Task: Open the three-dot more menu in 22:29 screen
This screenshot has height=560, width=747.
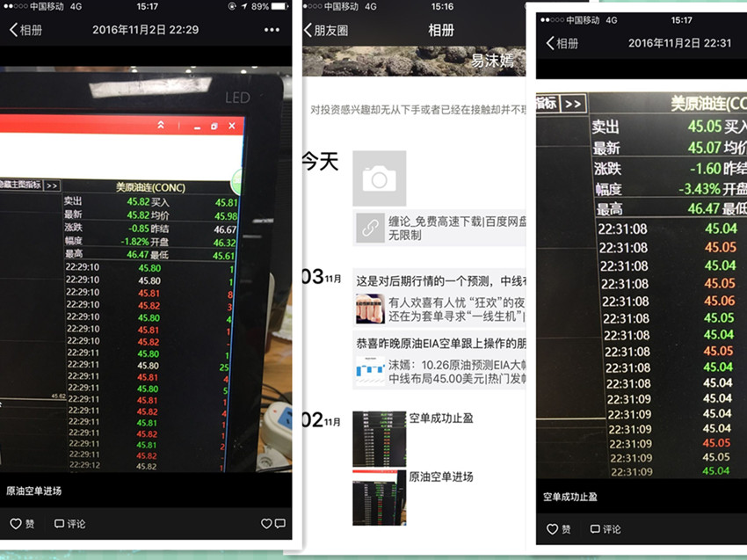Action: click(x=272, y=30)
